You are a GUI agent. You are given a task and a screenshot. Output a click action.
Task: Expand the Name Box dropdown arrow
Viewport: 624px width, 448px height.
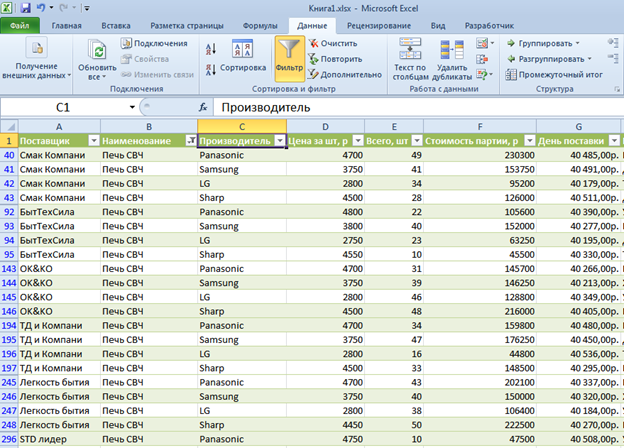pyautogui.click(x=132, y=107)
